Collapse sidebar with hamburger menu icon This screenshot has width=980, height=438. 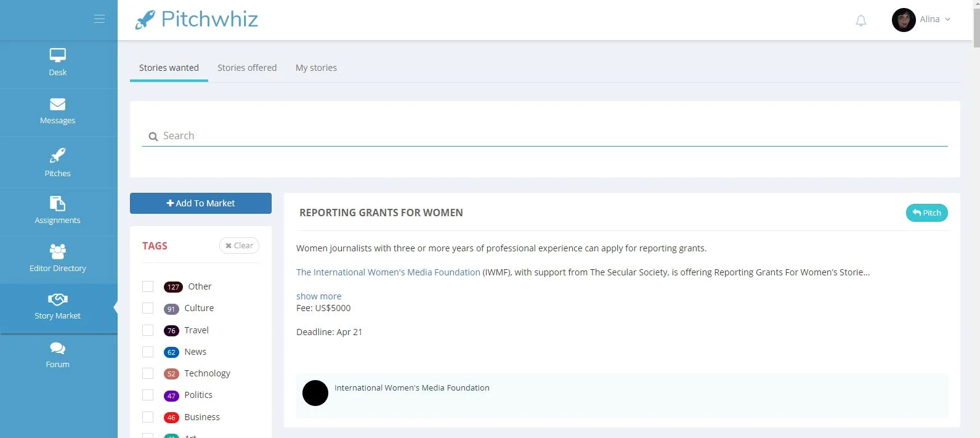(x=99, y=19)
